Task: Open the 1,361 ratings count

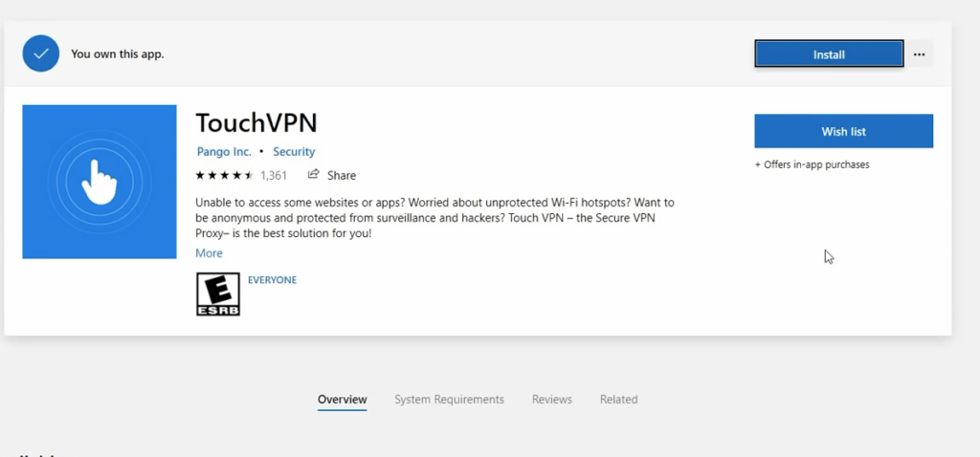Action: click(274, 175)
